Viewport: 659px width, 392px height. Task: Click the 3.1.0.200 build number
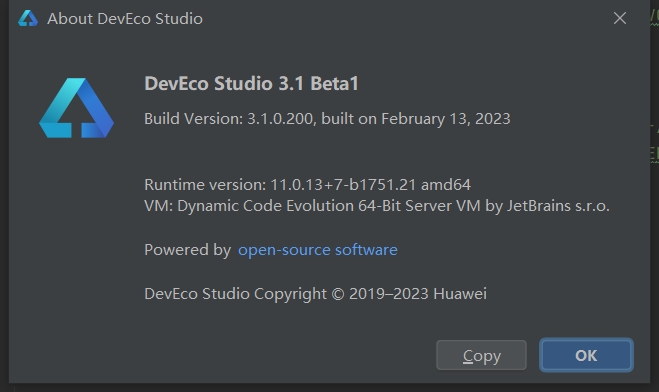pos(281,119)
